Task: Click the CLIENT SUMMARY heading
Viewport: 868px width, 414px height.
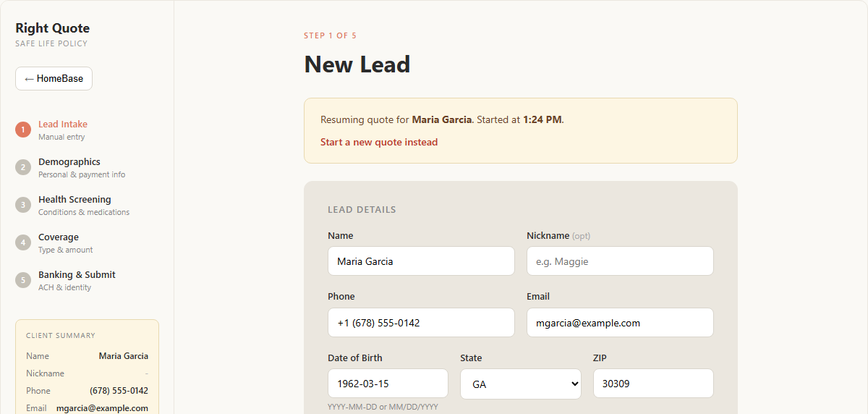Action: pyautogui.click(x=61, y=336)
